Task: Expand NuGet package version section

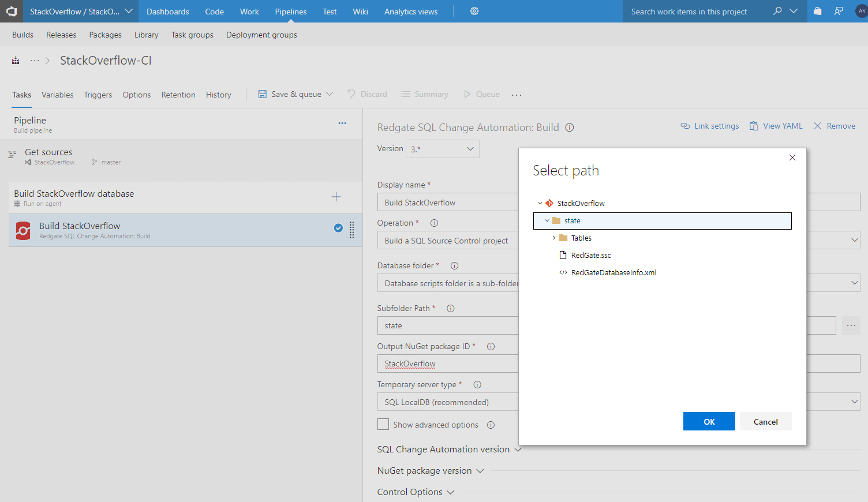Action: (431, 471)
